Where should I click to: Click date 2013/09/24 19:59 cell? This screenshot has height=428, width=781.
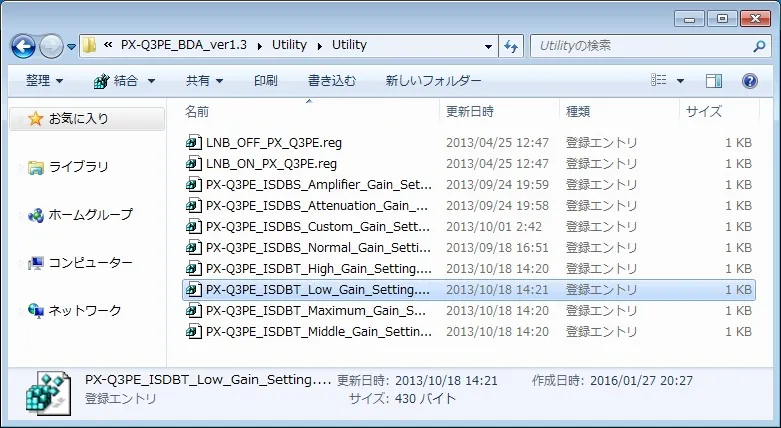pyautogui.click(x=497, y=185)
